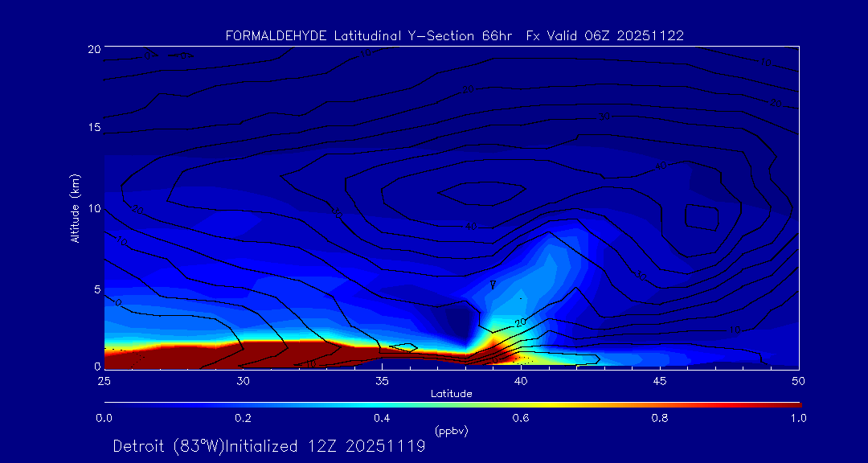Select the 'Altitude (km)' axis label
Image resolution: width=868 pixels, height=463 pixels.
[74, 207]
